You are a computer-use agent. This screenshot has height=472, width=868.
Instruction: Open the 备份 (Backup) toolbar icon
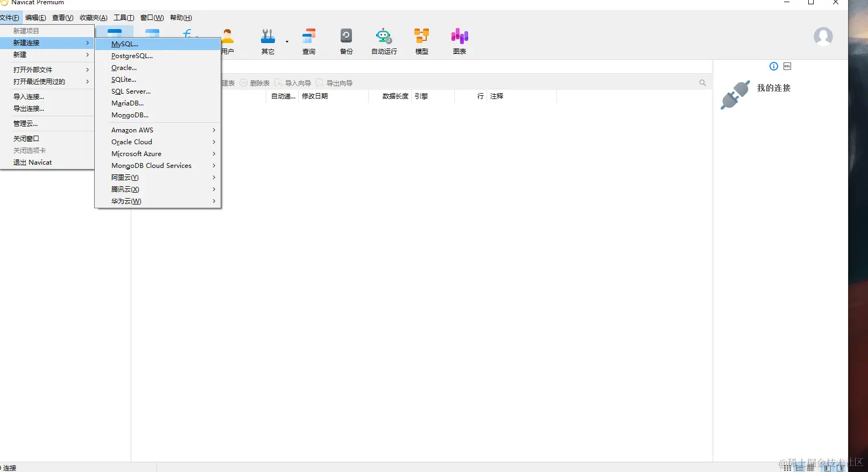tap(347, 42)
